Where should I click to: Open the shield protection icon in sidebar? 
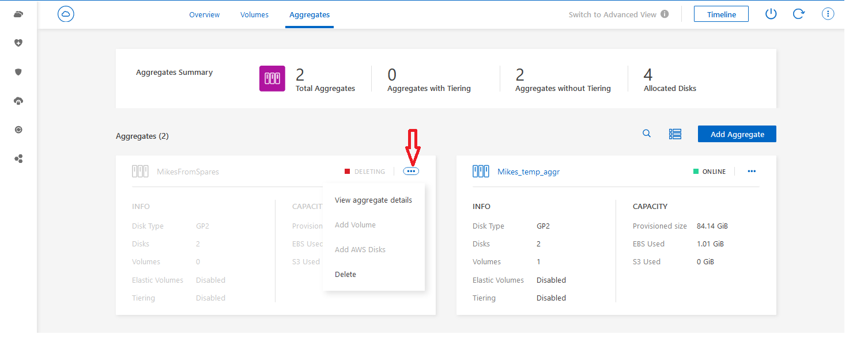pyautogui.click(x=18, y=71)
